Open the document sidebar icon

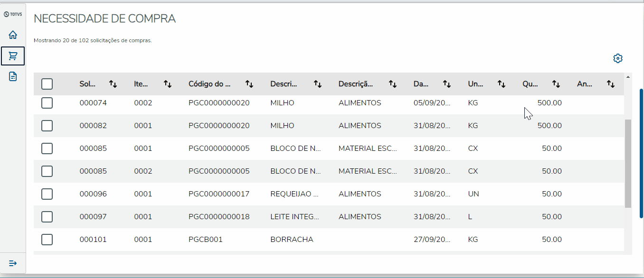[13, 76]
